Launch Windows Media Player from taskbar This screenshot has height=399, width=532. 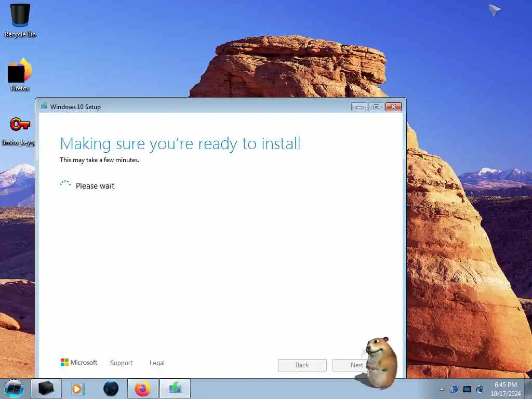[77, 389]
